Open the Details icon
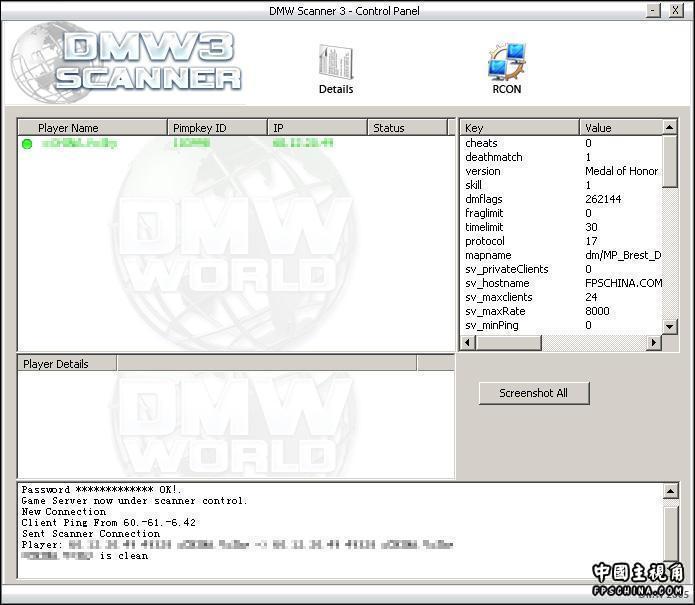Image resolution: width=695 pixels, height=605 pixels. coord(336,70)
